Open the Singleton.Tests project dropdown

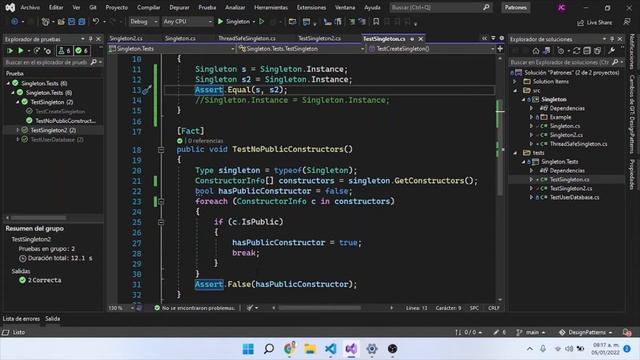[x=172, y=49]
